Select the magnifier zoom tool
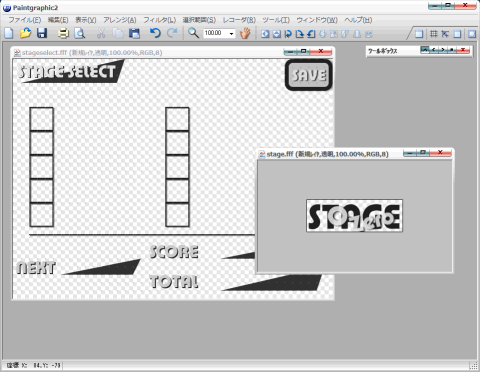The image size is (480, 372). tap(193, 33)
